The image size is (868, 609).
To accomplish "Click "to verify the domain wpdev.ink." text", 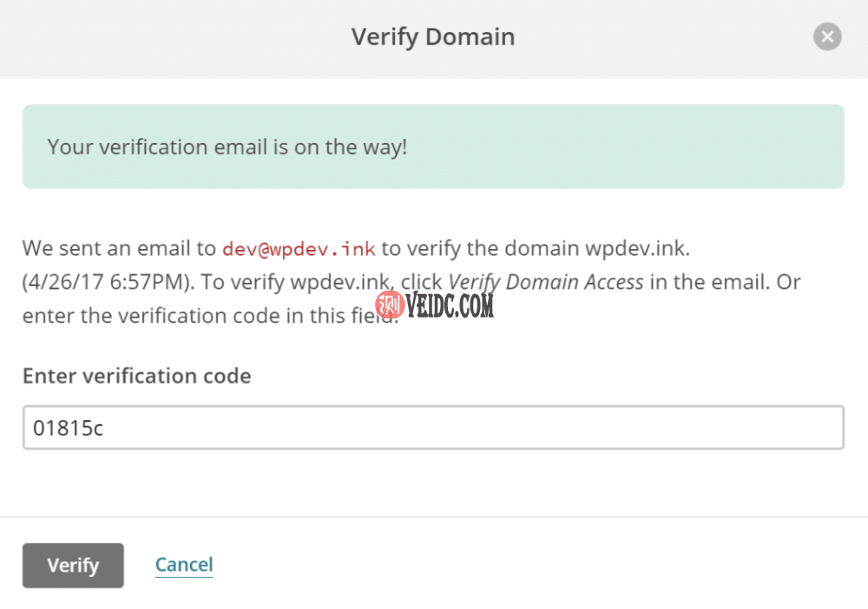I will (536, 249).
